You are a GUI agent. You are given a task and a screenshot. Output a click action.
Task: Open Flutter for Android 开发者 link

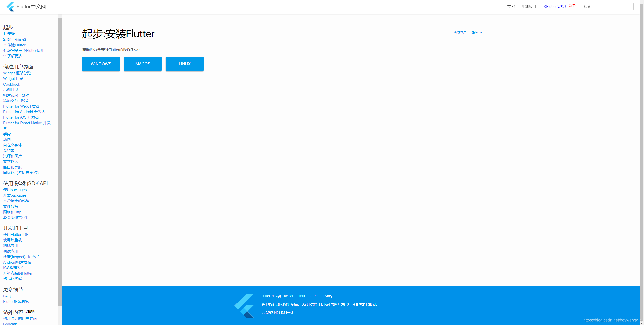24,112
